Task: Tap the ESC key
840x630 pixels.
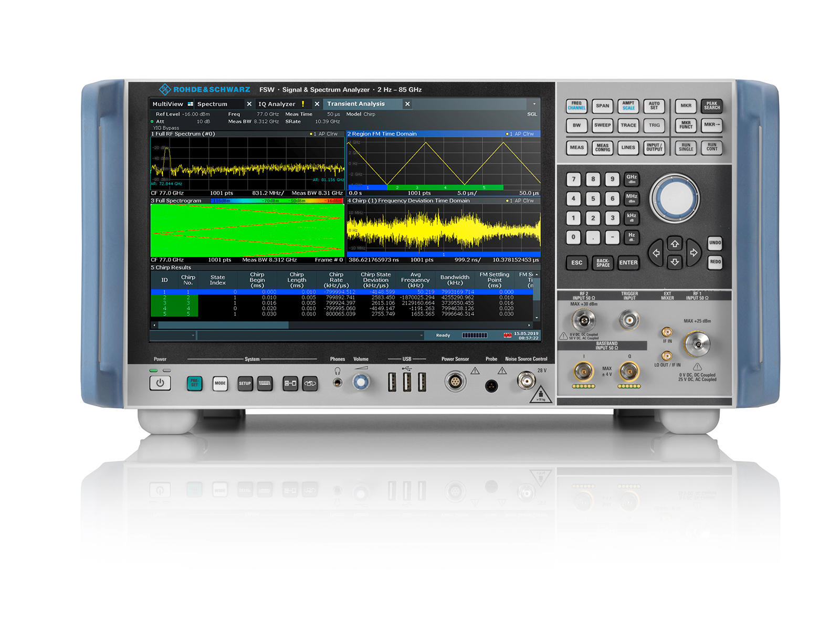Action: click(576, 263)
